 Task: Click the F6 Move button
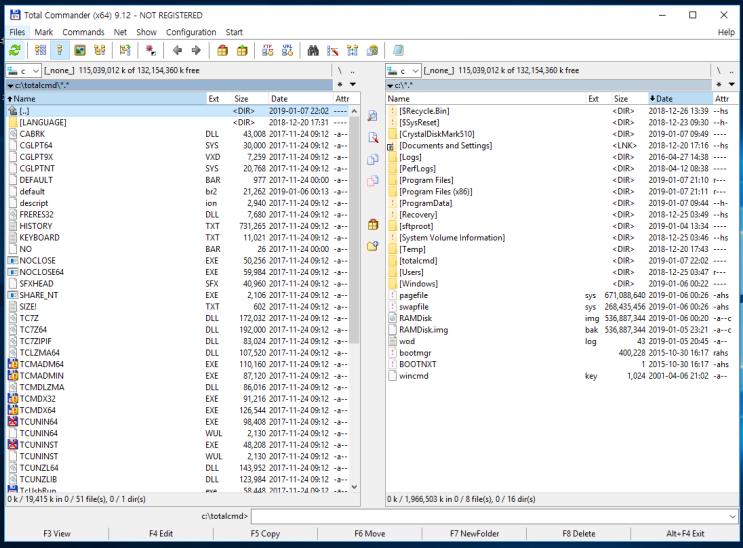(370, 534)
